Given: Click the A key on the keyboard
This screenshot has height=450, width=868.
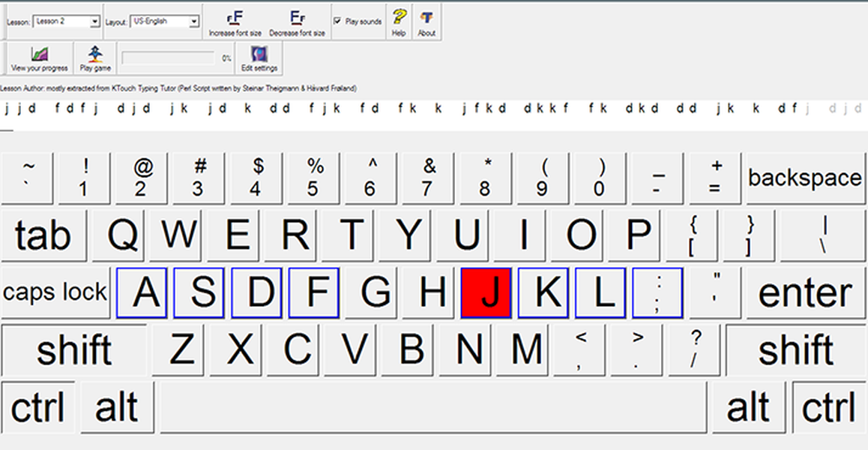Looking at the screenshot, I should [141, 292].
